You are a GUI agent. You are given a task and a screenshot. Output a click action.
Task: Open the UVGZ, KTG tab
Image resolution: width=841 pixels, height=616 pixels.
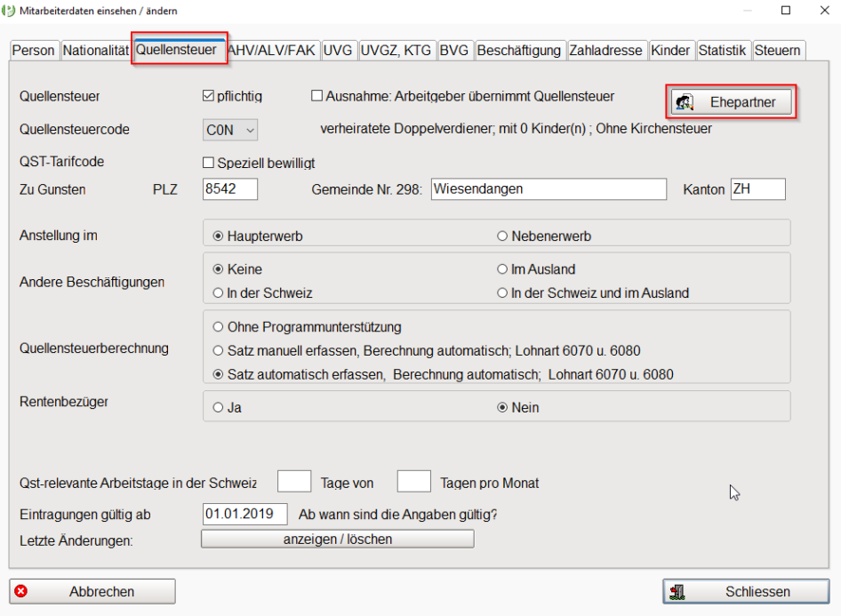pyautogui.click(x=396, y=51)
